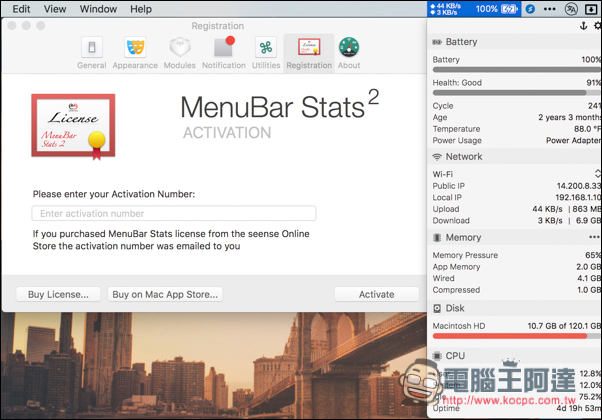Open the Wi-Fi interface selector arrows
This screenshot has width=602, height=420.
pyautogui.click(x=598, y=174)
